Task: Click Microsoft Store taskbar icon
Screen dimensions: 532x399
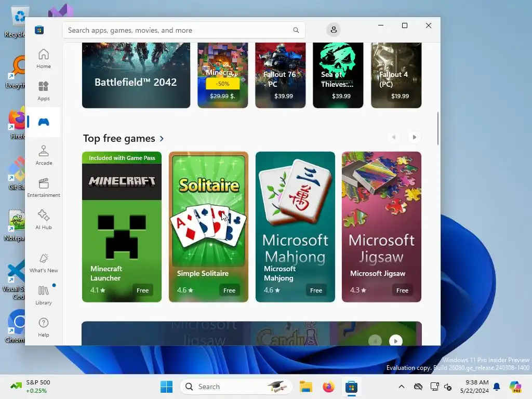Action: pos(352,387)
